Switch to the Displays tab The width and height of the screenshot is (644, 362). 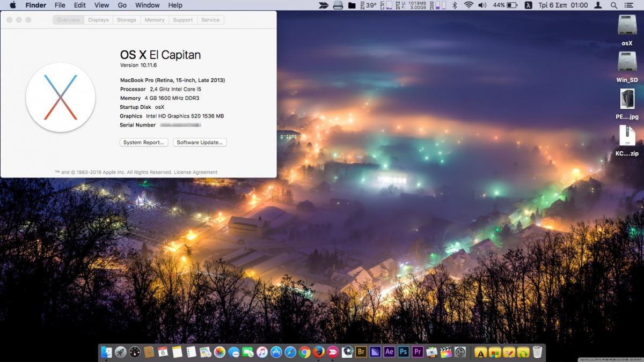[x=98, y=20]
